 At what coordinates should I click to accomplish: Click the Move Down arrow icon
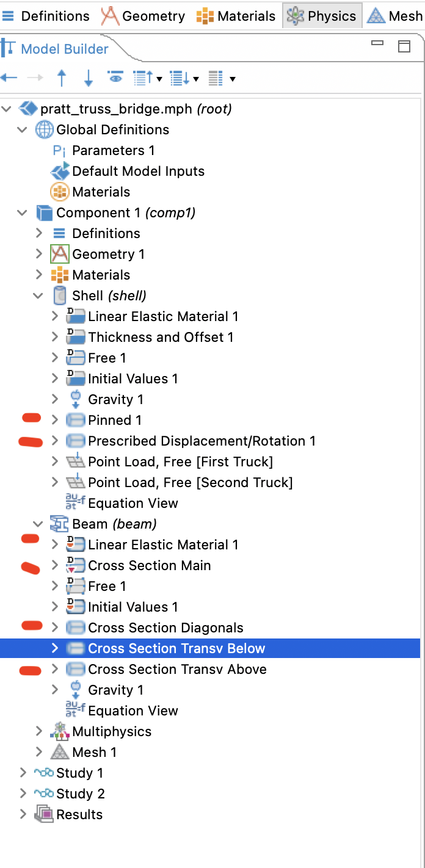coord(88,78)
